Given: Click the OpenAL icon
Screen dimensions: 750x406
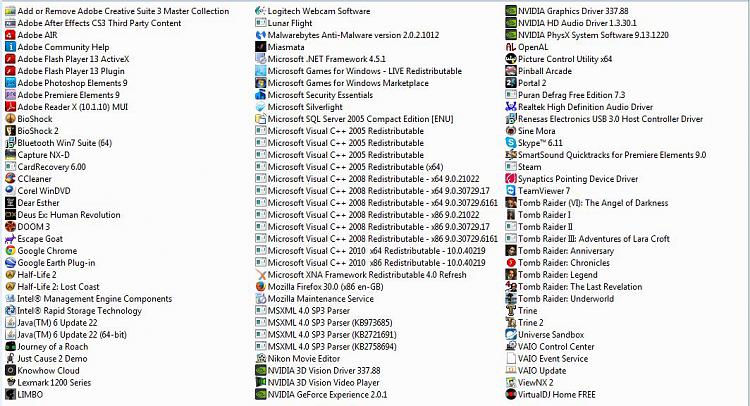Looking at the screenshot, I should pyautogui.click(x=511, y=47).
